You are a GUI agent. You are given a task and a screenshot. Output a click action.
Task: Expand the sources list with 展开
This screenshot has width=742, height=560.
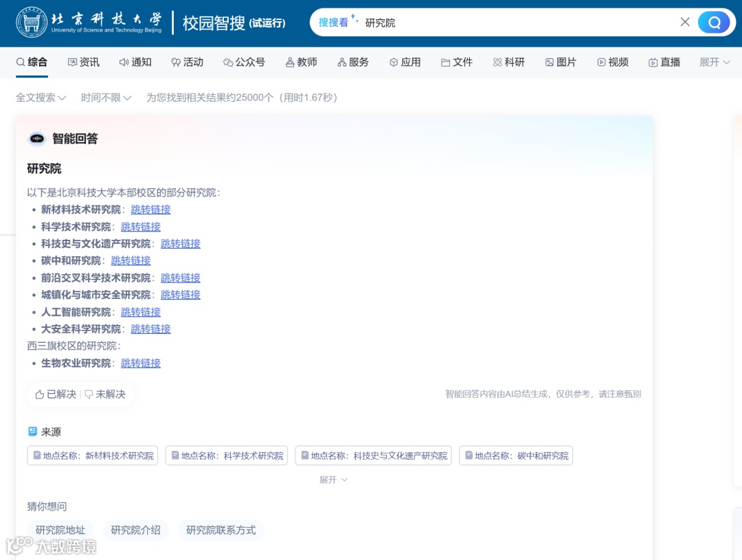point(333,480)
